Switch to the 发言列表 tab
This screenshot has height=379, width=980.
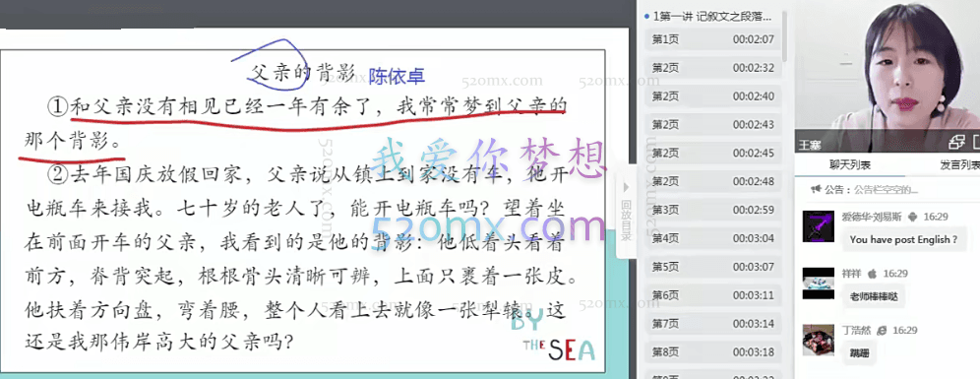[959, 165]
